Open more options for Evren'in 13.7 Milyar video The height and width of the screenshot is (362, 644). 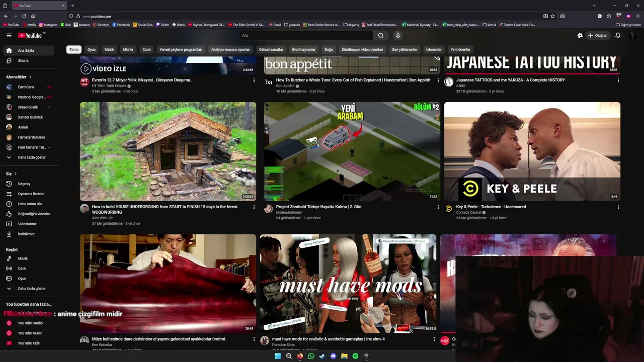pyautogui.click(x=254, y=80)
